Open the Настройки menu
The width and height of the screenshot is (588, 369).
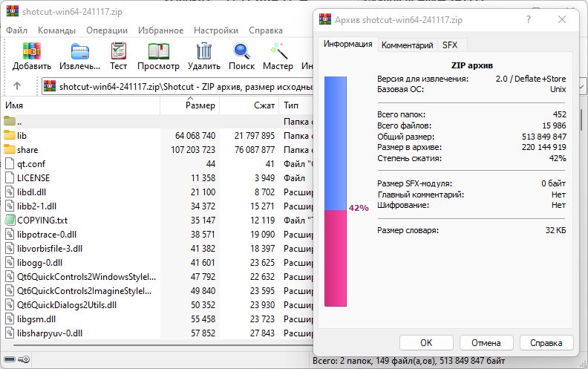[215, 30]
